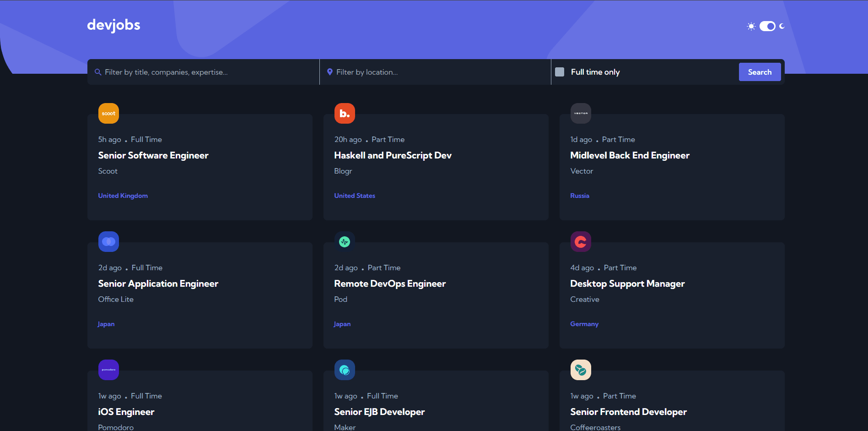Click Part Time on the Creative card
Viewport: 868px width, 431px height.
620,267
